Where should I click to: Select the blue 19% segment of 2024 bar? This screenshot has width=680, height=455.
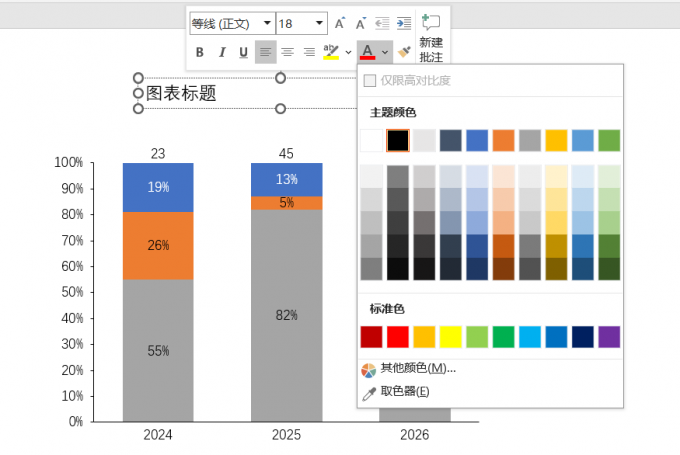[x=158, y=187]
